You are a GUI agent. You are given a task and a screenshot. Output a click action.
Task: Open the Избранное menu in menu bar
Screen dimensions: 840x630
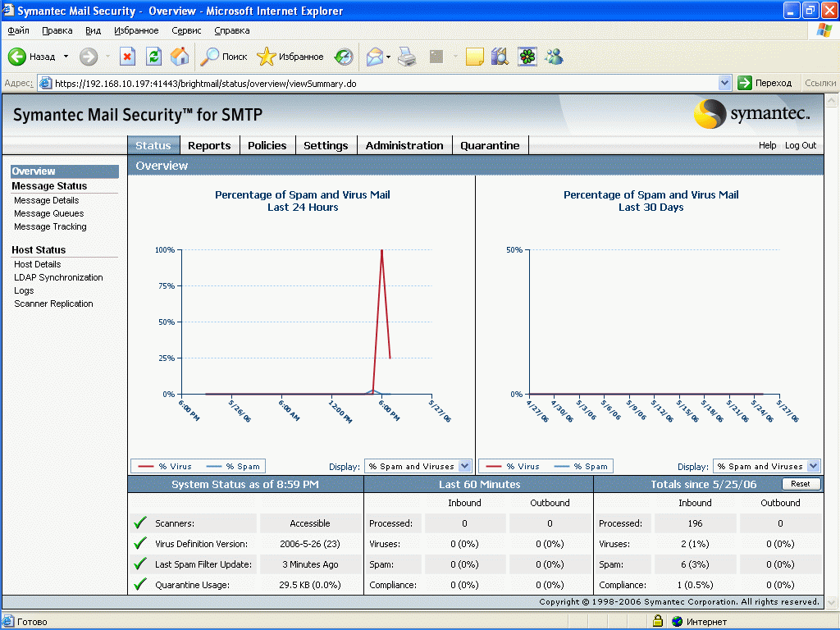click(x=136, y=30)
